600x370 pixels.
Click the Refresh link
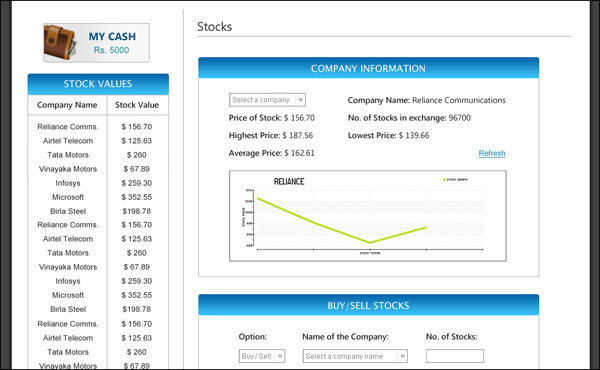click(x=492, y=153)
